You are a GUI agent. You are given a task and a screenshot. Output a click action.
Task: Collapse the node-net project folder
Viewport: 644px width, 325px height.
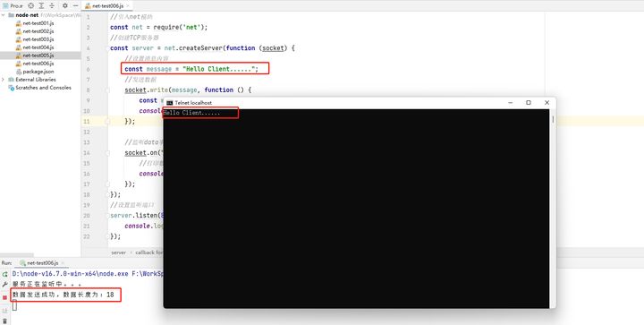(4, 15)
